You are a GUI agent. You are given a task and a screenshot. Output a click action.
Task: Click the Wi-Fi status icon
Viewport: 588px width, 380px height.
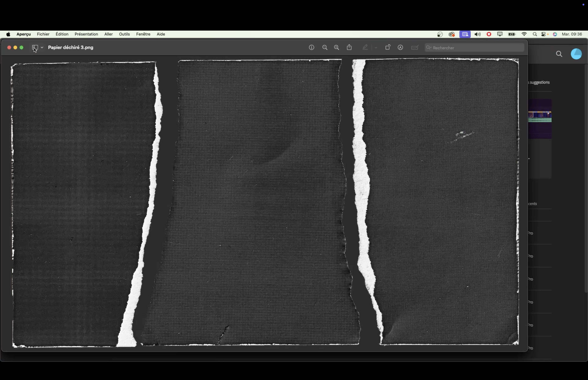(x=524, y=34)
